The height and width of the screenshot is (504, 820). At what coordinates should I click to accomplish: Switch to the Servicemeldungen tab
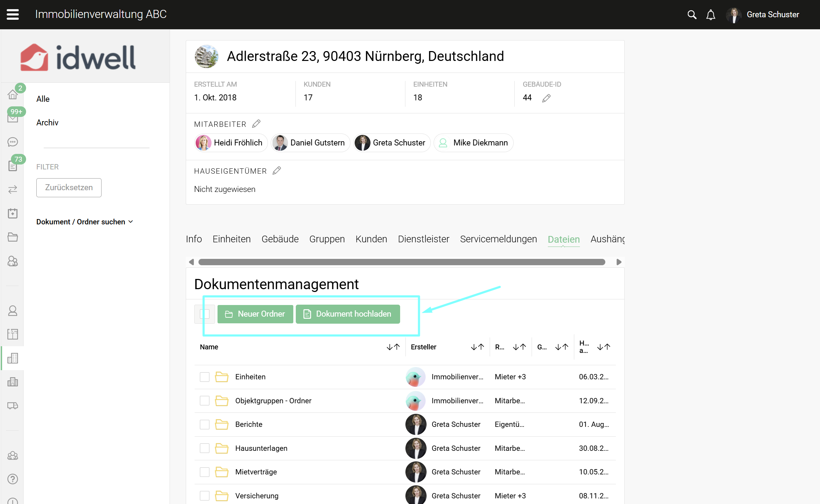coord(498,239)
